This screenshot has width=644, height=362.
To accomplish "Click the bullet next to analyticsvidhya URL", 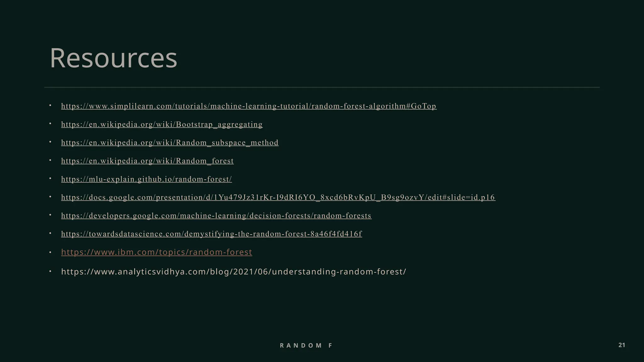I will click(50, 271).
